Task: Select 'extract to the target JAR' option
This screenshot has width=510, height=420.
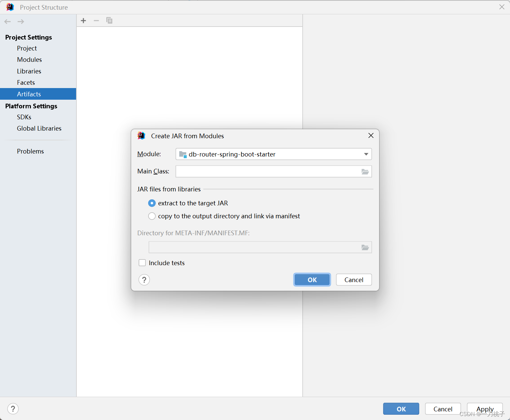Action: click(152, 203)
